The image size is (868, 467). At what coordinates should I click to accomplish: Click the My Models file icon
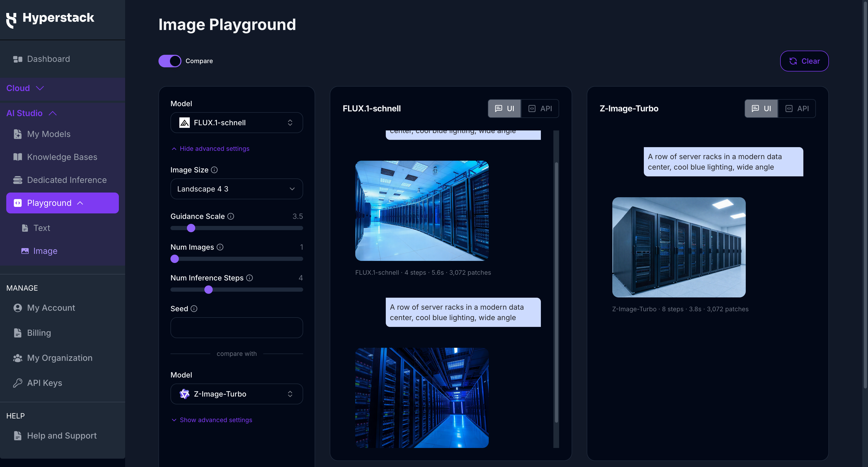[x=17, y=134]
